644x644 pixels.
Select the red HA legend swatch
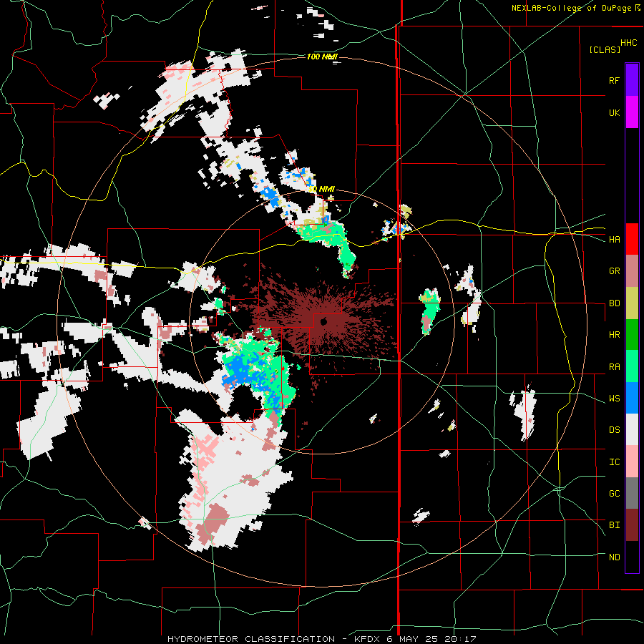pos(632,239)
